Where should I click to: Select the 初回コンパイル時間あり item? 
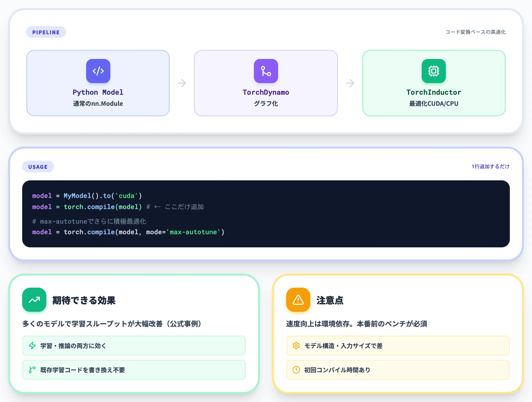tap(398, 370)
